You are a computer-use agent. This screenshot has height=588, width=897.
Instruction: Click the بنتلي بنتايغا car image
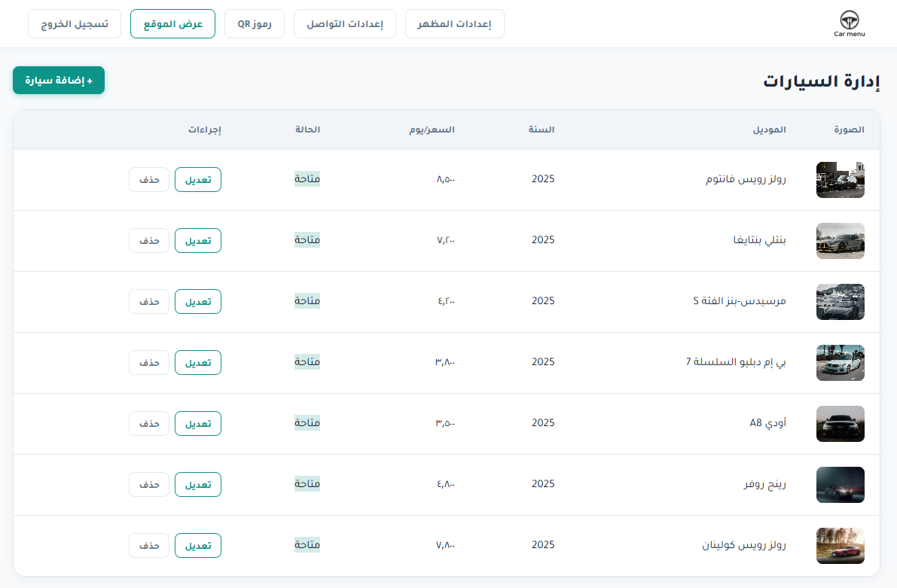tap(840, 241)
